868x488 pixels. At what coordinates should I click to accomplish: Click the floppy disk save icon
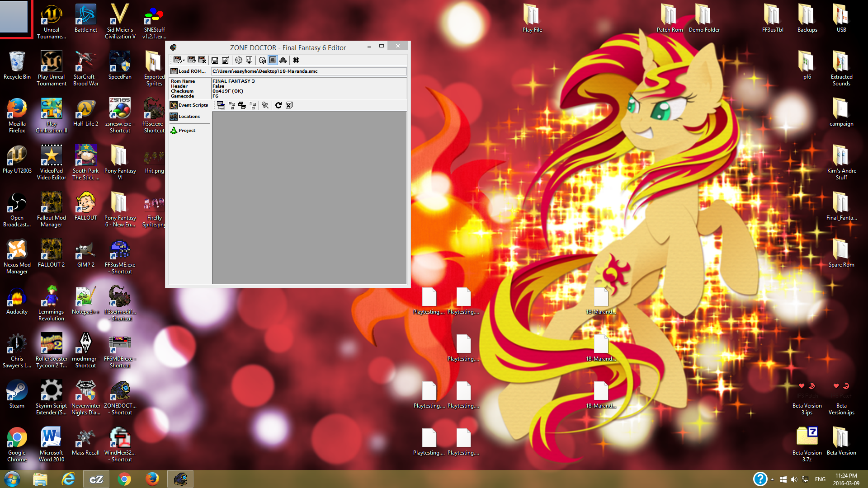pyautogui.click(x=215, y=60)
